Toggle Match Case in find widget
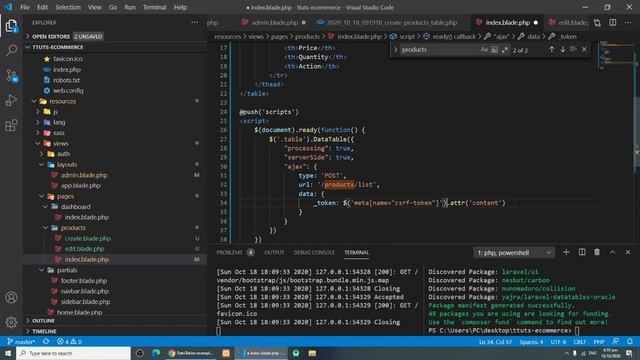 484,49
